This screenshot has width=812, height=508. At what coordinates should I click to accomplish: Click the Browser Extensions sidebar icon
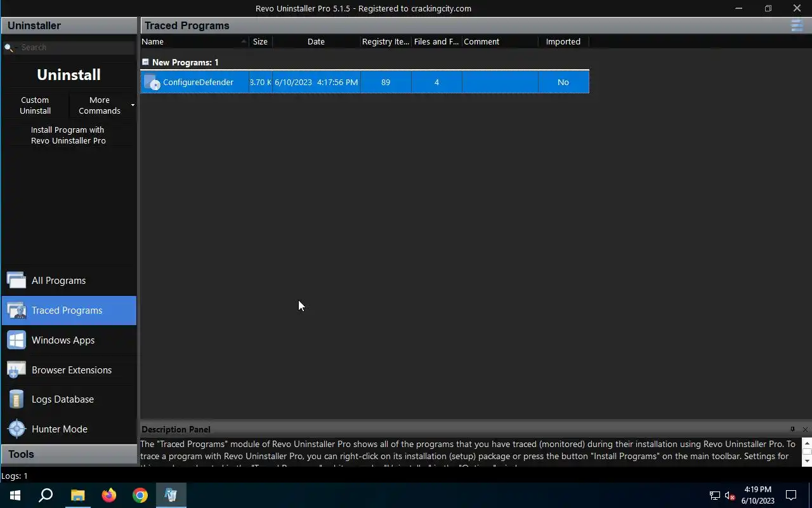[x=16, y=370]
